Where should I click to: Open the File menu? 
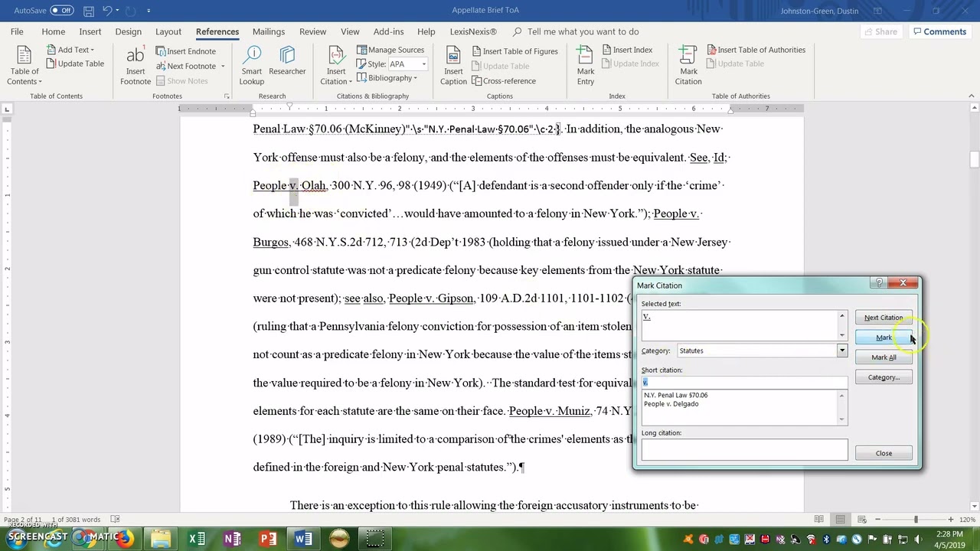[x=17, y=31]
